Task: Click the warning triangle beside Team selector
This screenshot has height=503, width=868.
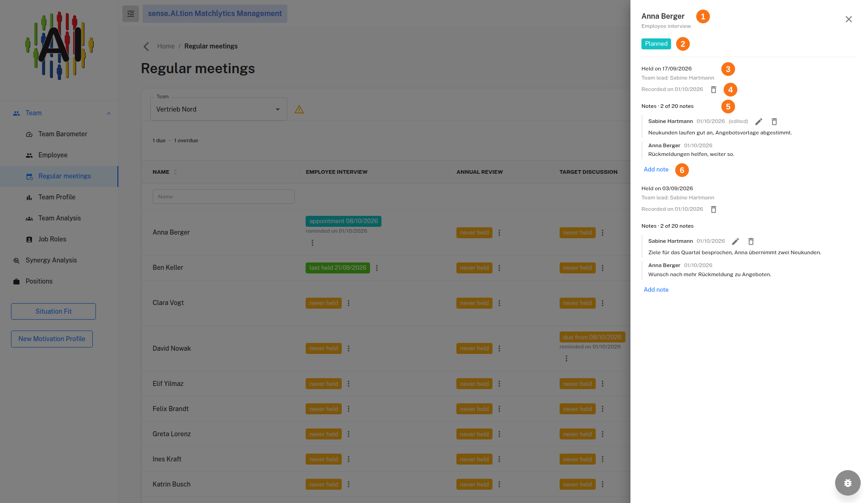Action: point(299,110)
